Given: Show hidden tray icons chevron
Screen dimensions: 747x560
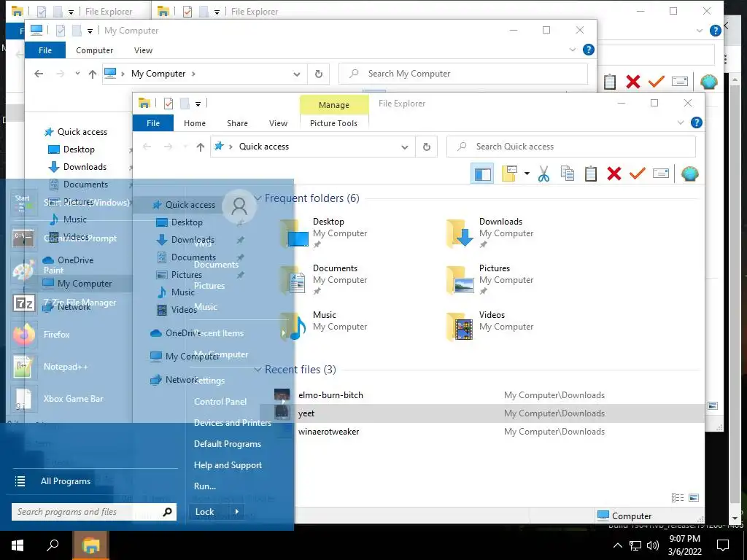Looking at the screenshot, I should pos(617,545).
